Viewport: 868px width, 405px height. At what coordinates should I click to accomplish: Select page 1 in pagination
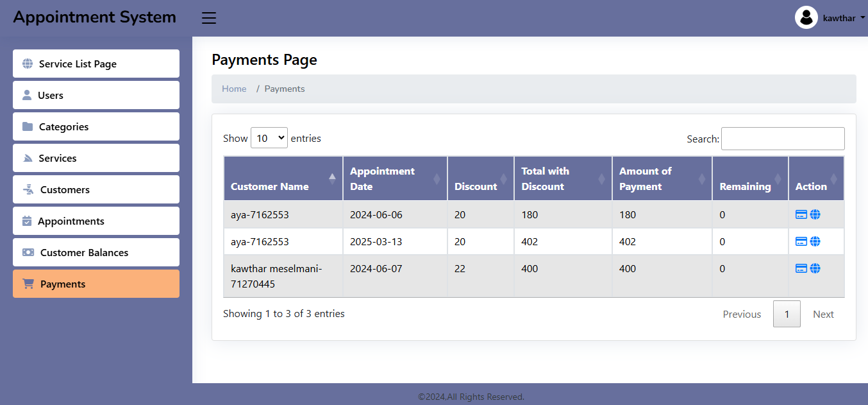(787, 314)
